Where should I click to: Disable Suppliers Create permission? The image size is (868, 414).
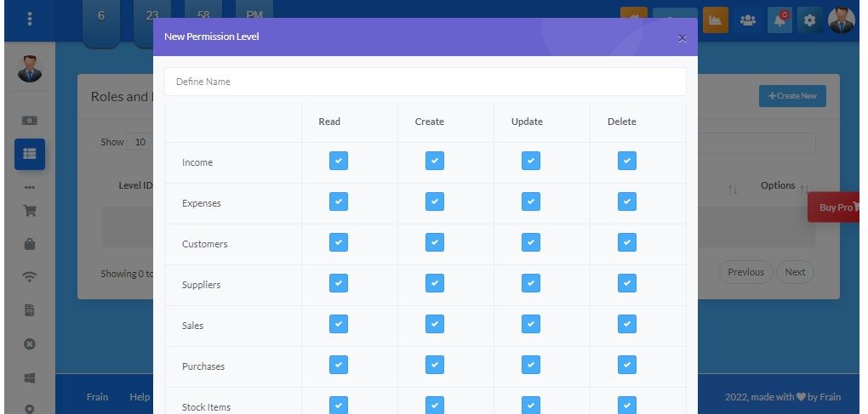[x=435, y=283]
